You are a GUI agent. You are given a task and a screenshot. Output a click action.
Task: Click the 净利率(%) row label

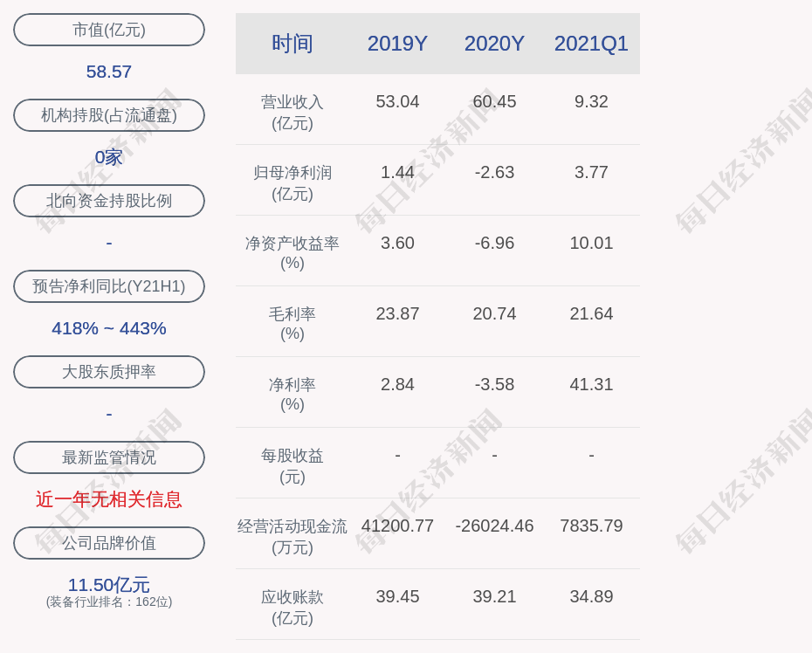pos(292,395)
